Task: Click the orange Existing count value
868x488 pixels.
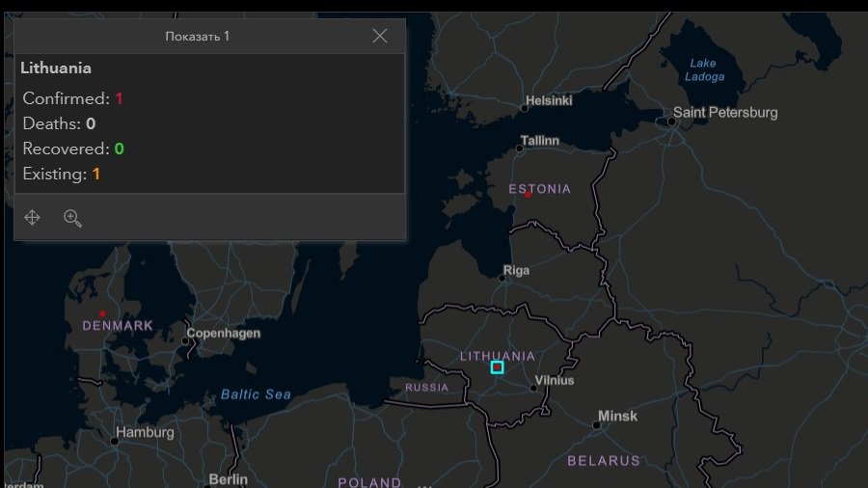Action: pyautogui.click(x=96, y=174)
